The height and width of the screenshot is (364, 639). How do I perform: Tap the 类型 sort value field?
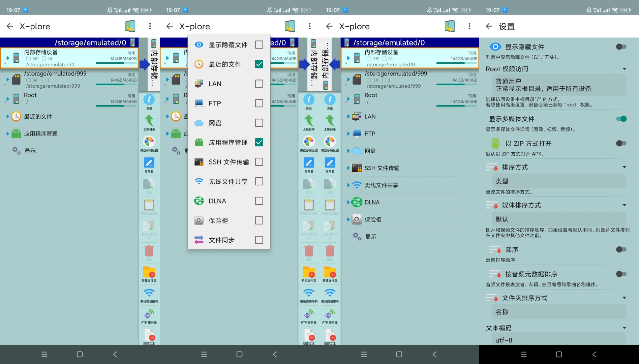[558, 181]
